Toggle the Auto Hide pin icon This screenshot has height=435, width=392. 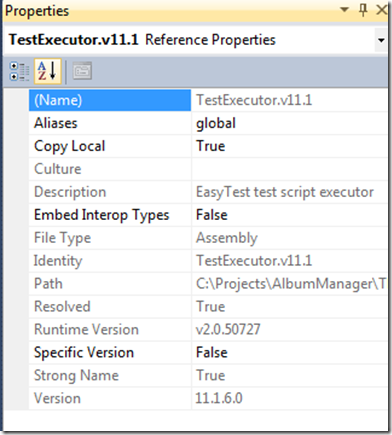(363, 10)
